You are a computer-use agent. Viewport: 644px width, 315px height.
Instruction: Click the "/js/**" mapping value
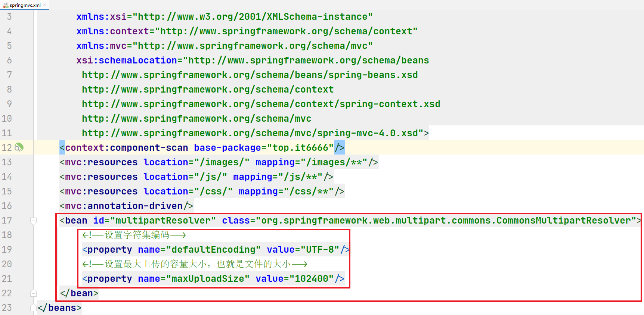300,177
